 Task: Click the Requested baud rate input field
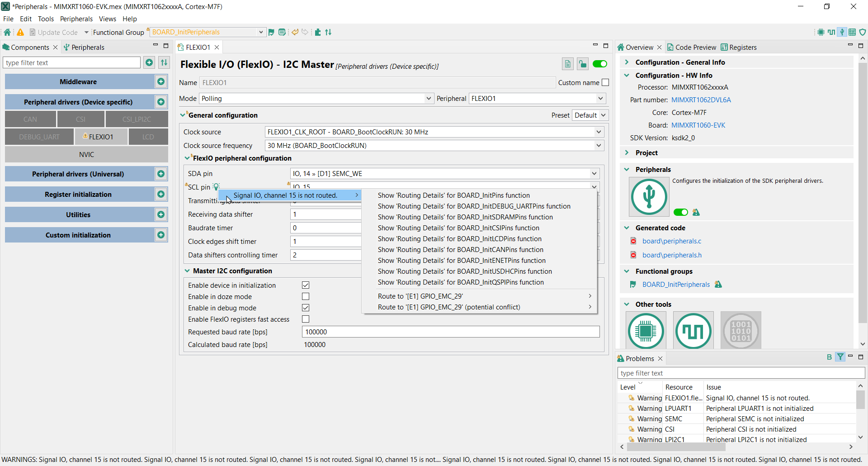coord(450,332)
